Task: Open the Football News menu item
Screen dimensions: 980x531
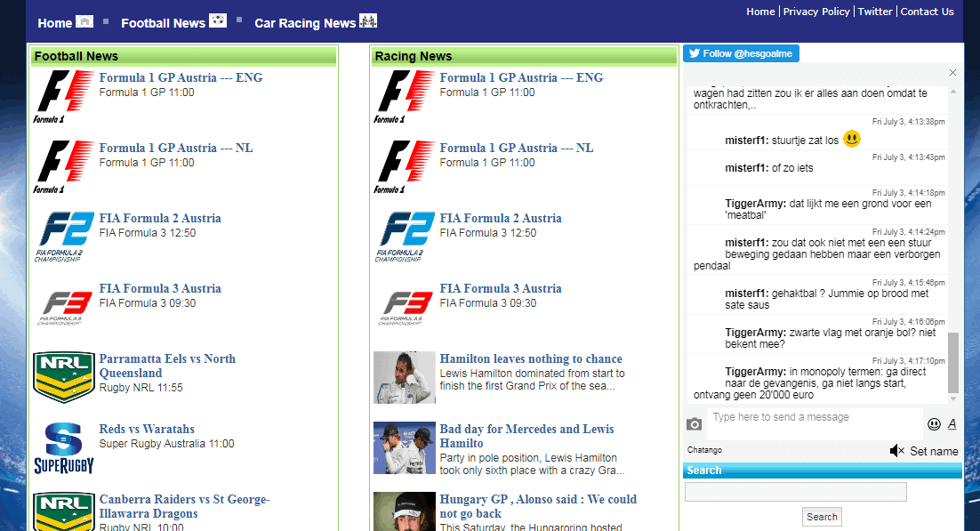Action: (x=163, y=23)
